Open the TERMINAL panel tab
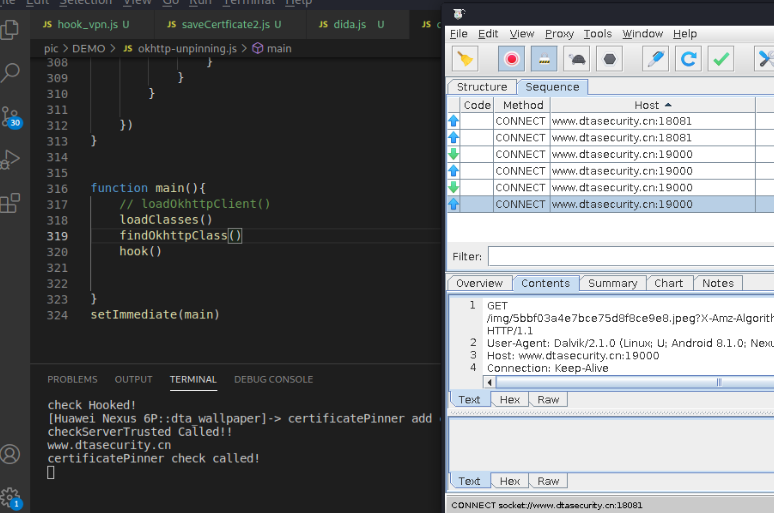Image resolution: width=774 pixels, height=513 pixels. pos(193,379)
